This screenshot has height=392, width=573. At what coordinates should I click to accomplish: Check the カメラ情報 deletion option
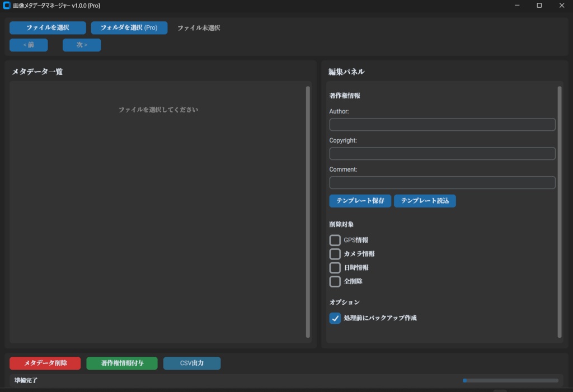[335, 254]
